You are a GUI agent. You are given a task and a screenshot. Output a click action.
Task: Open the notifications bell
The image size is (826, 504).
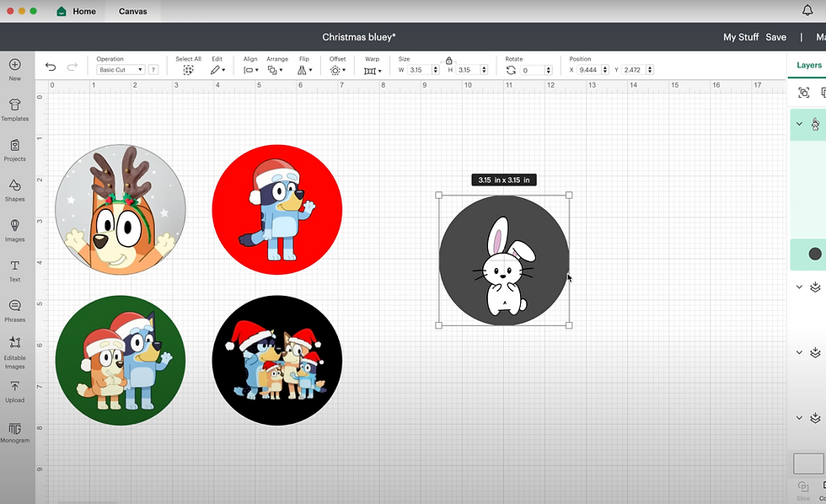pyautogui.click(x=807, y=10)
